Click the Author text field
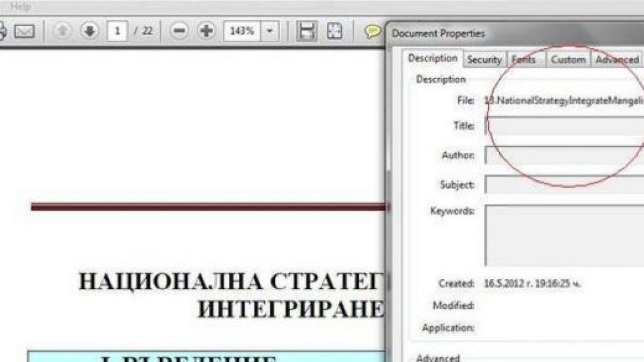This screenshot has height=362, width=644. point(564,156)
